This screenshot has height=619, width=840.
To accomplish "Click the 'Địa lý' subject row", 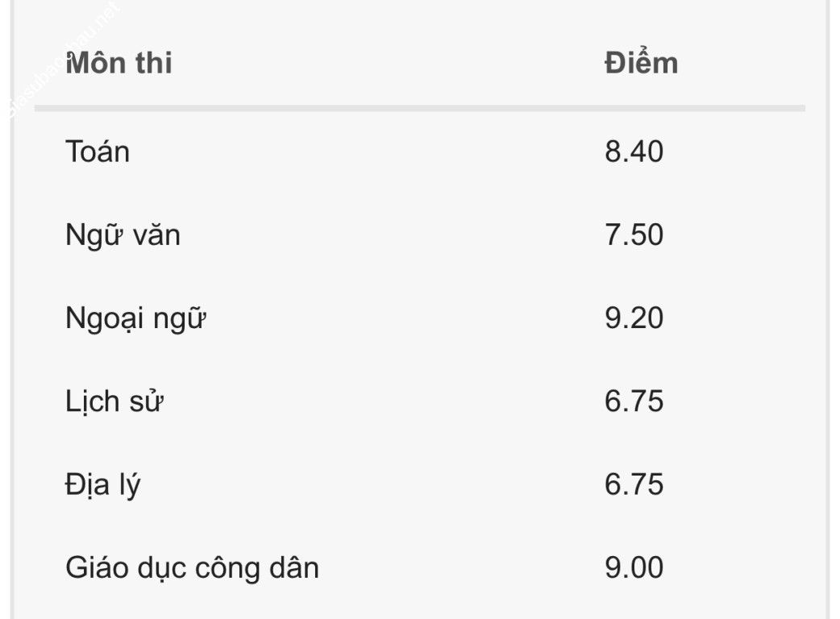I will click(x=103, y=485).
